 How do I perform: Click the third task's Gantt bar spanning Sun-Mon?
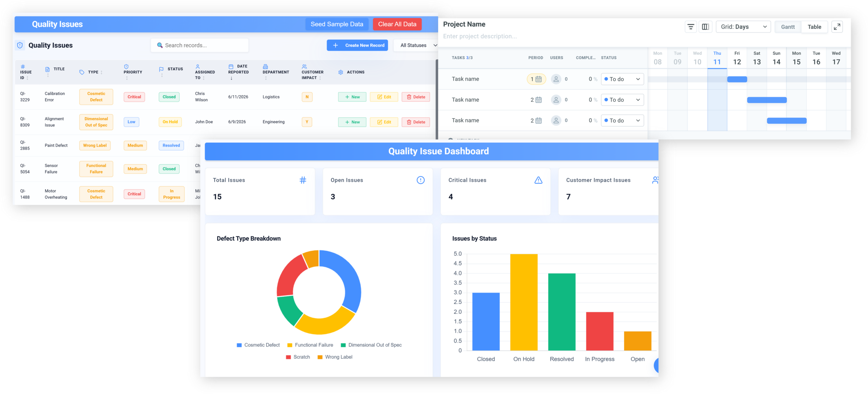787,121
